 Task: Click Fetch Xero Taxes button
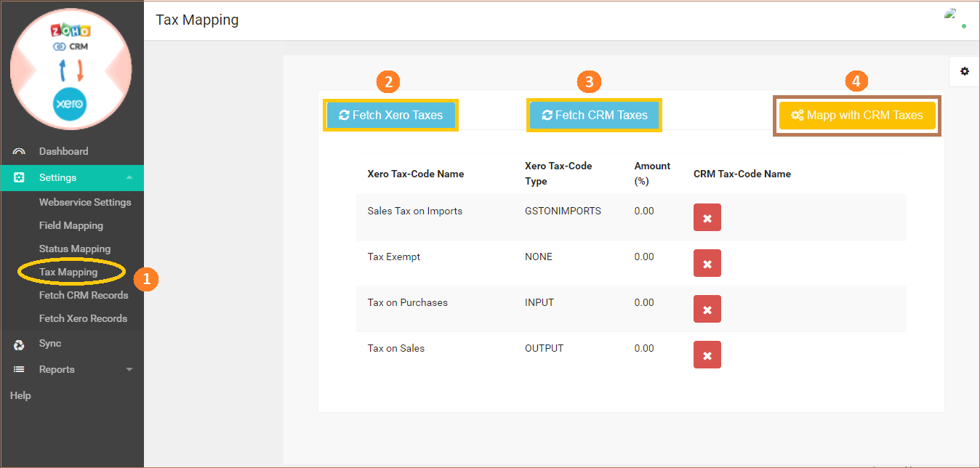(x=390, y=115)
